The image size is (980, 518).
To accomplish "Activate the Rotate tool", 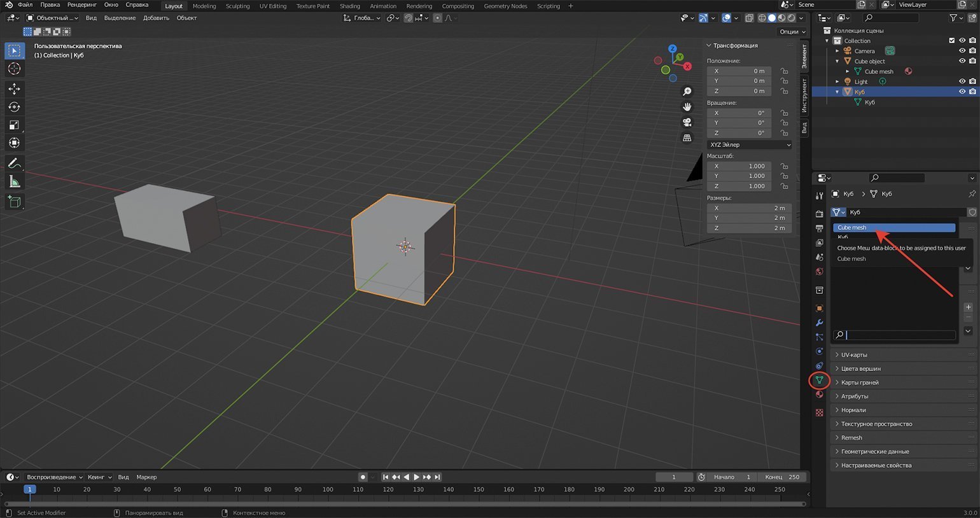I will [14, 107].
